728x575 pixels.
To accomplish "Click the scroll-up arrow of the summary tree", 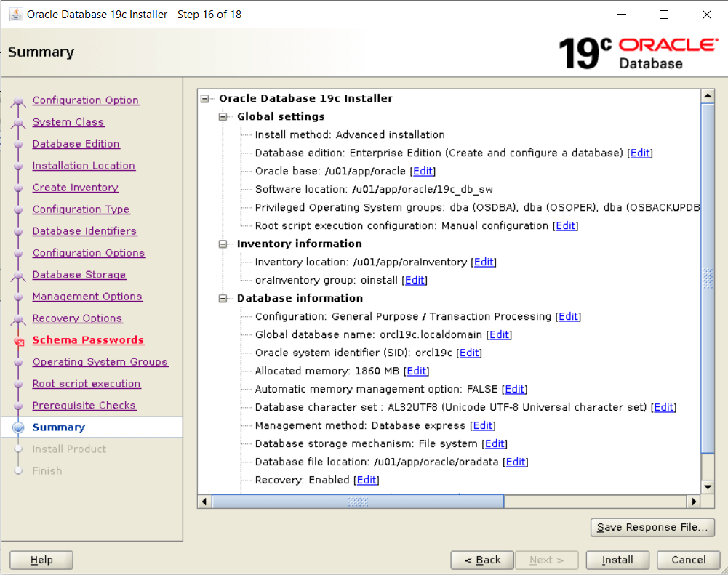I will coord(707,96).
